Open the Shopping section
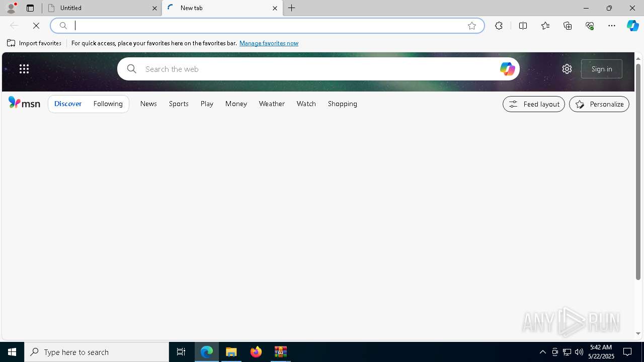The height and width of the screenshot is (362, 644). [x=343, y=104]
